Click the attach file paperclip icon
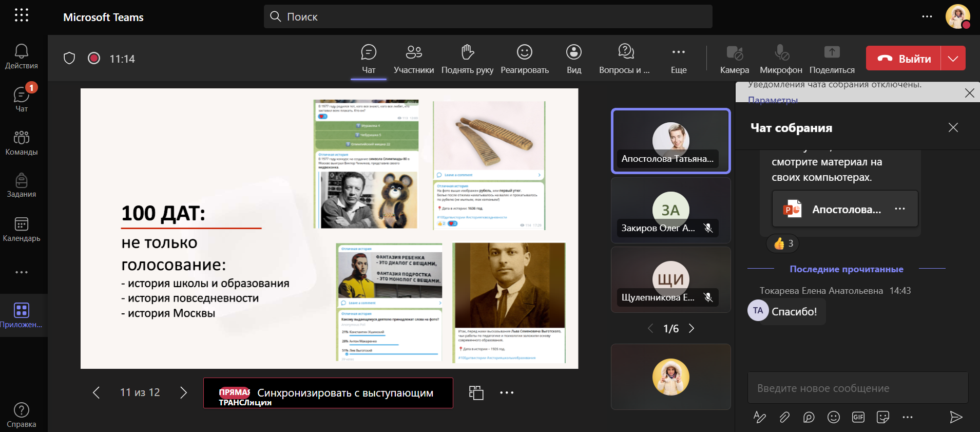The width and height of the screenshot is (980, 432). coord(784,417)
